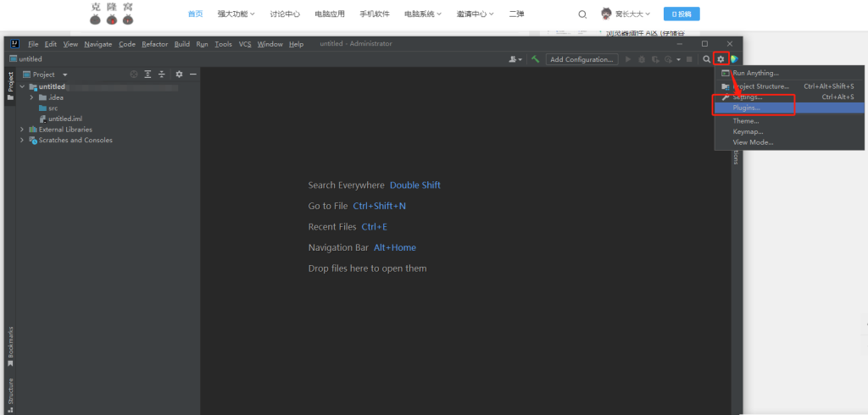Click 二弹 link on website

click(516, 14)
